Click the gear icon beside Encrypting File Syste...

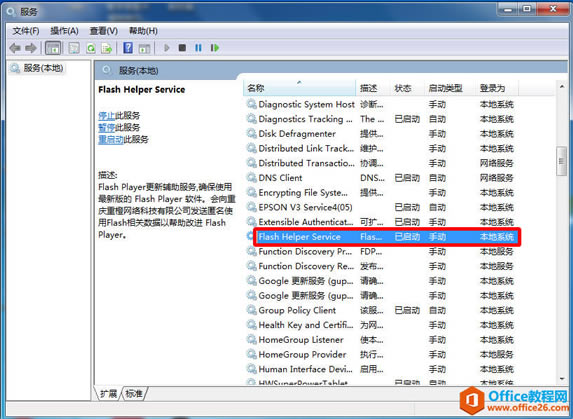click(251, 192)
